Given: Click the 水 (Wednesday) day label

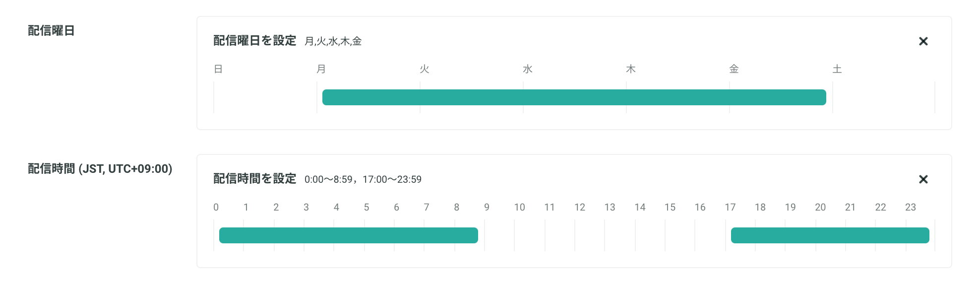Looking at the screenshot, I should point(527,69).
